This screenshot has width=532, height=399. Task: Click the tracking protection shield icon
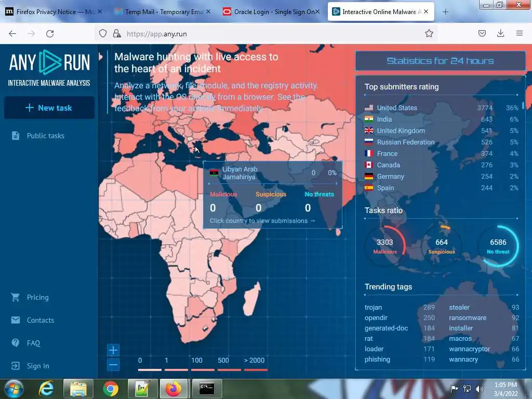103,33
